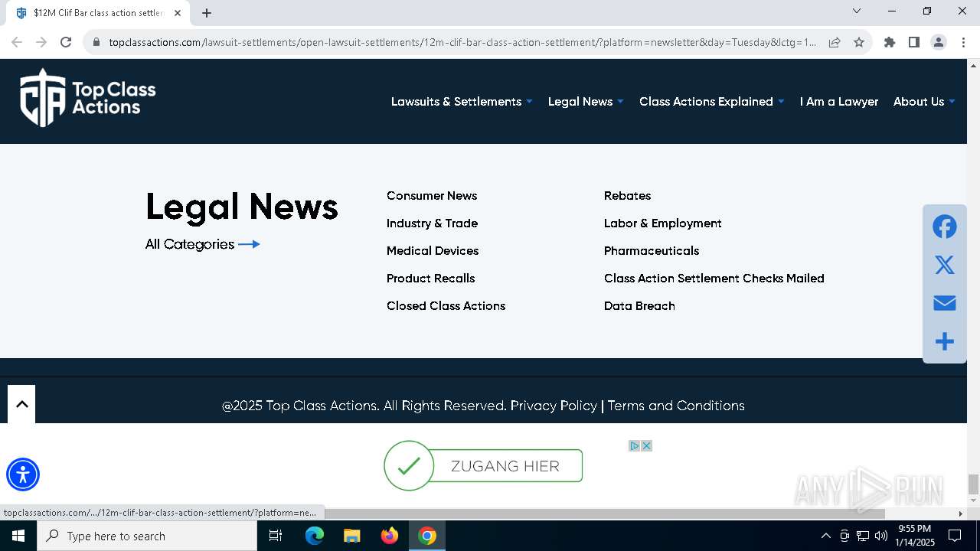The height and width of the screenshot is (551, 980).
Task: Reload the page
Action: [66, 42]
